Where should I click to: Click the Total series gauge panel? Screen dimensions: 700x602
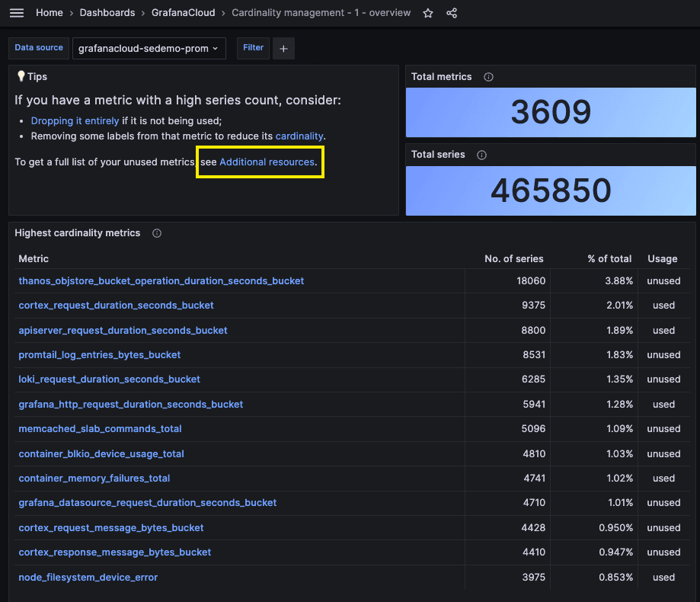point(550,191)
